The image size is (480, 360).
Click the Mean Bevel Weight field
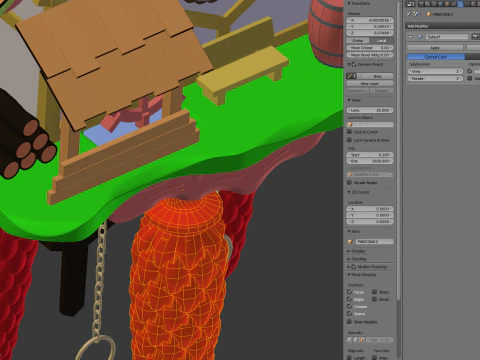pyautogui.click(x=370, y=55)
